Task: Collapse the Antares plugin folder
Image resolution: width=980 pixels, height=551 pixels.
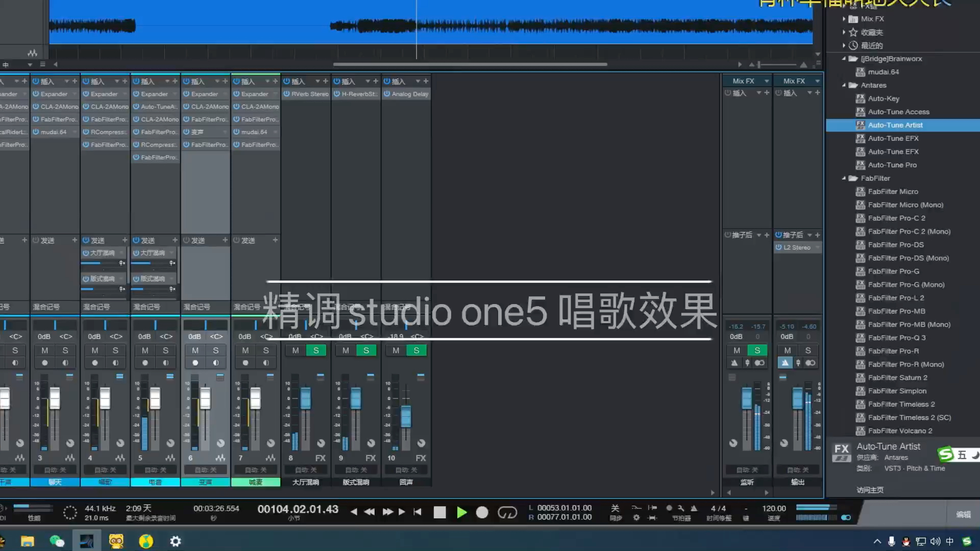Action: coord(844,85)
